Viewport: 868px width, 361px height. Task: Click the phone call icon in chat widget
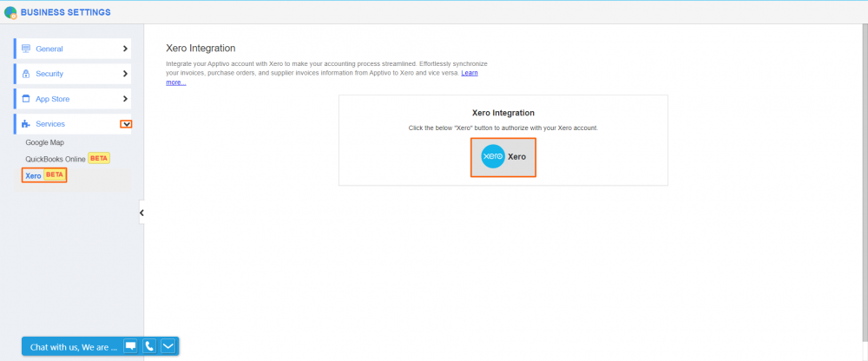coord(149,346)
